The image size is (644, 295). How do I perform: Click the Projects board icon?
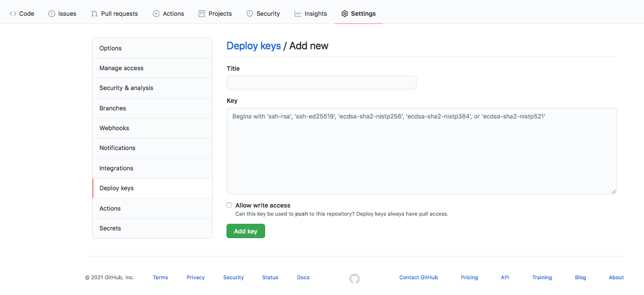coord(201,13)
